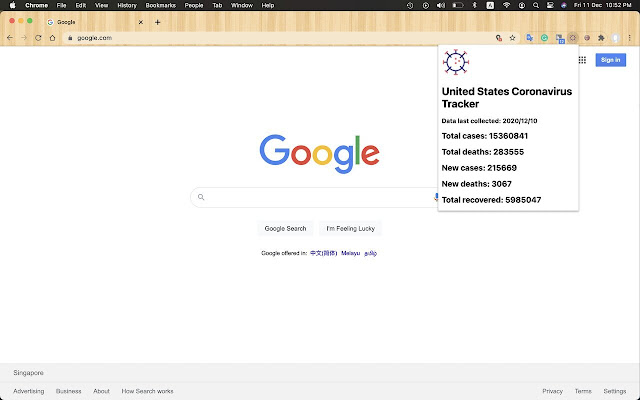Click the I'm Feeling Lucky button
The image size is (640, 400).
351,229
